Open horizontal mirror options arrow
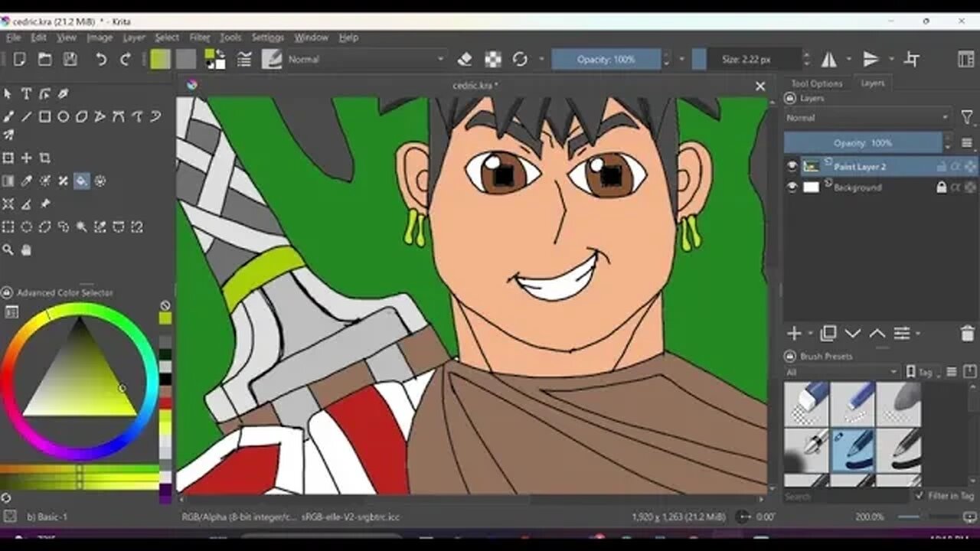The height and width of the screenshot is (551, 980). [848, 59]
